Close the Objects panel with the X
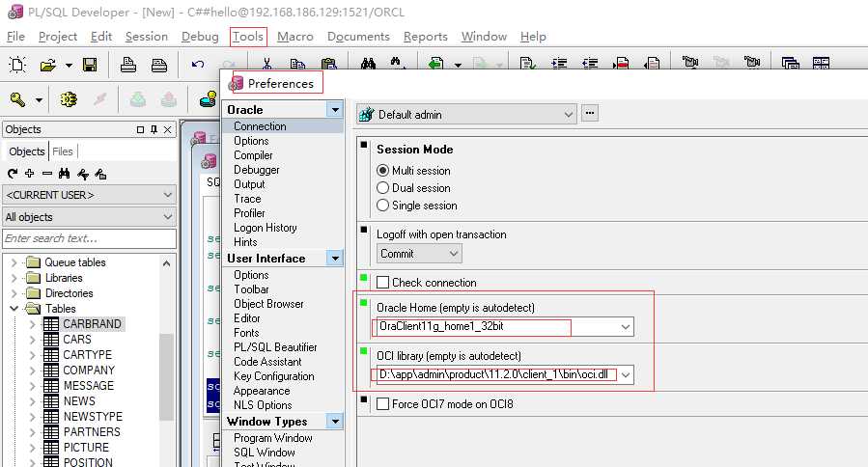The image size is (868, 467). 168,129
